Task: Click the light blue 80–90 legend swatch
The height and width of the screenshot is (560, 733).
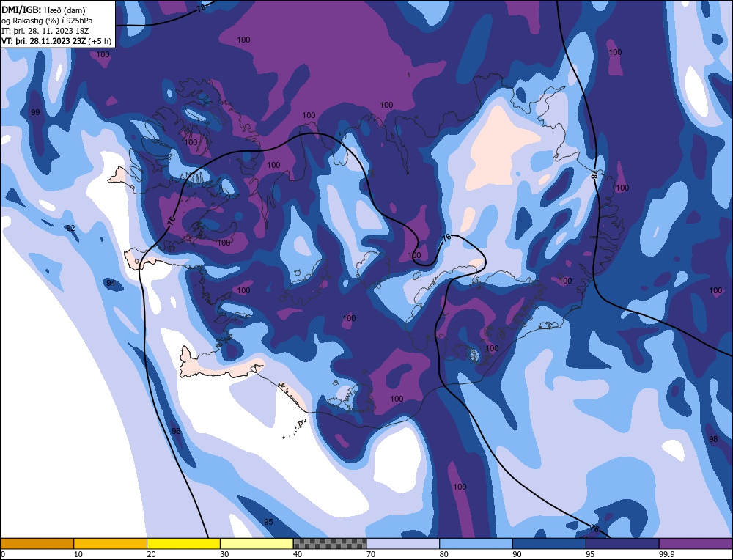Action: pos(476,543)
